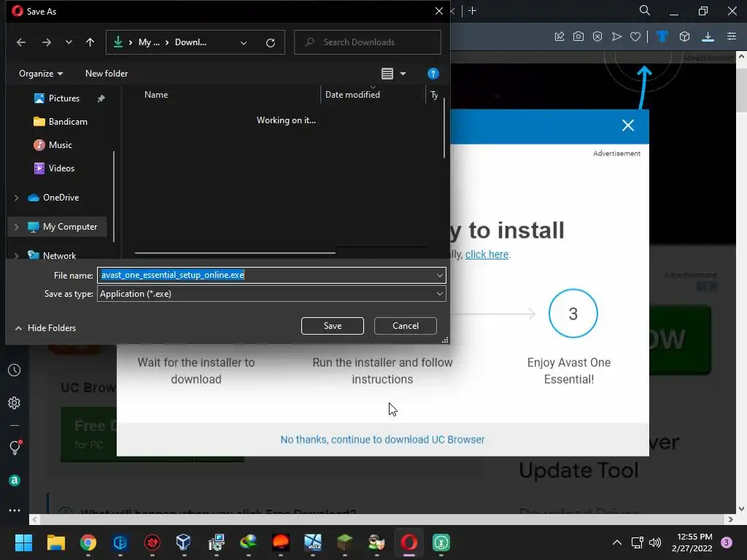The width and height of the screenshot is (747, 560).
Task: Open Minecraft block icon on taskbar
Action: tap(344, 542)
